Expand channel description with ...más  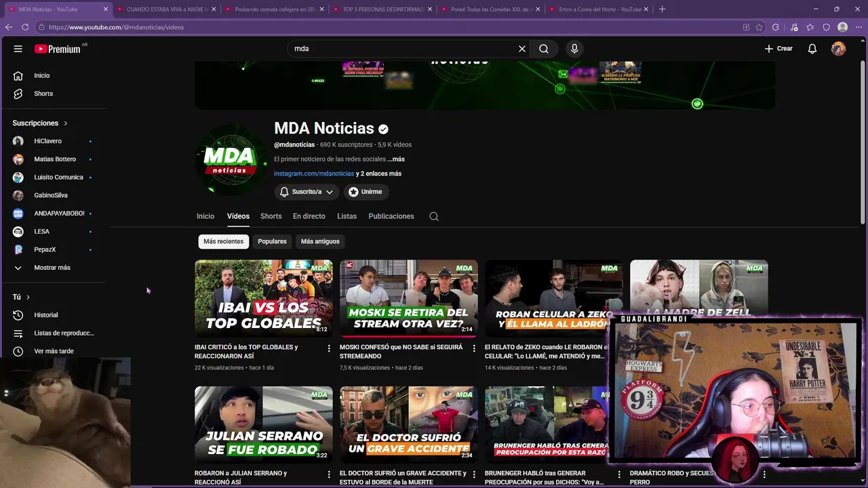click(x=396, y=159)
